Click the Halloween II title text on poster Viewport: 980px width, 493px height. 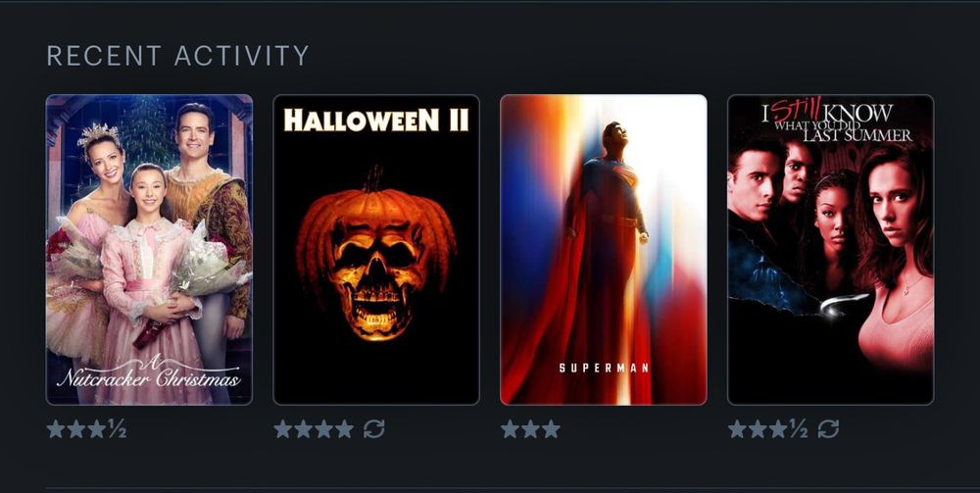click(x=376, y=120)
